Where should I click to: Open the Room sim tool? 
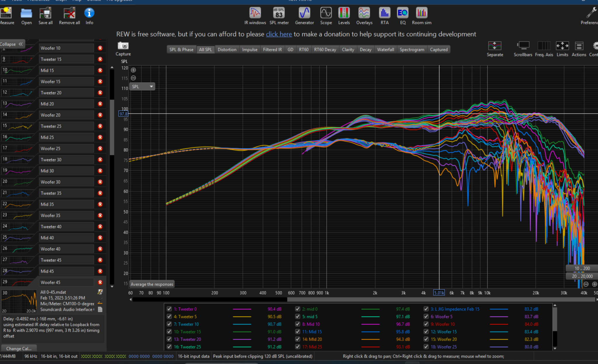[x=422, y=16]
